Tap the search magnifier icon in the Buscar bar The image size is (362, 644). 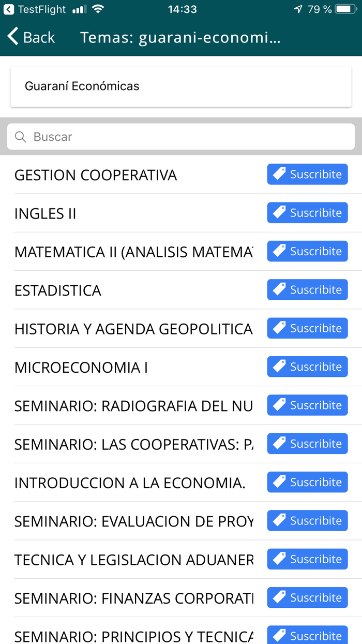pyautogui.click(x=20, y=136)
